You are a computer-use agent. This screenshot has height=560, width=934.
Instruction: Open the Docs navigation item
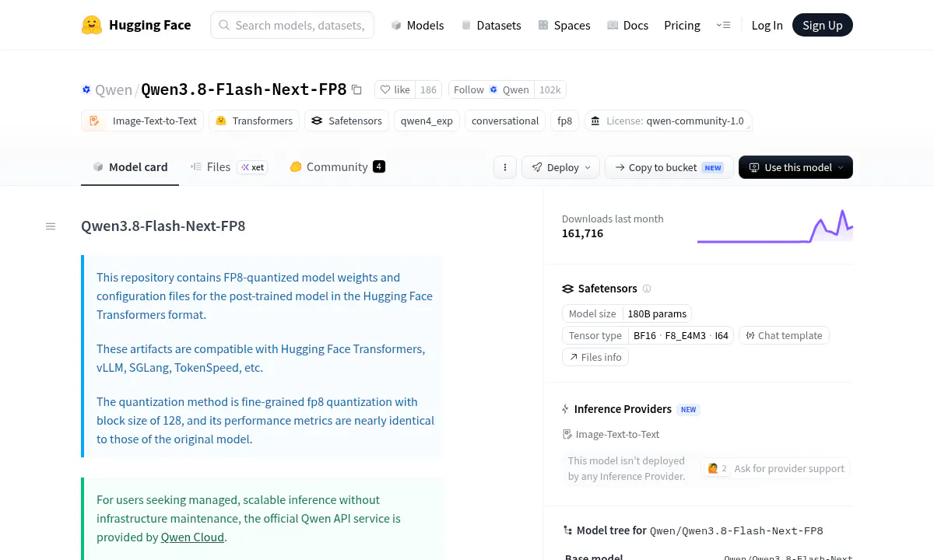pyautogui.click(x=627, y=25)
